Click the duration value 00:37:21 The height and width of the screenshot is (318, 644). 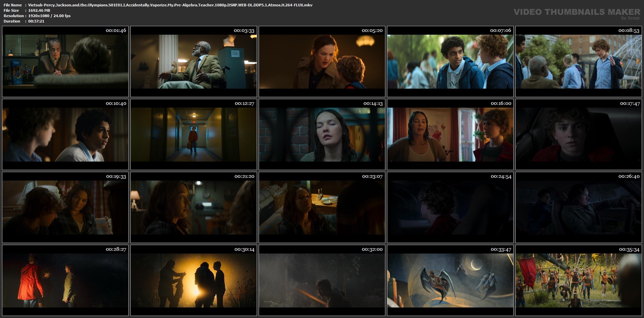[36, 21]
